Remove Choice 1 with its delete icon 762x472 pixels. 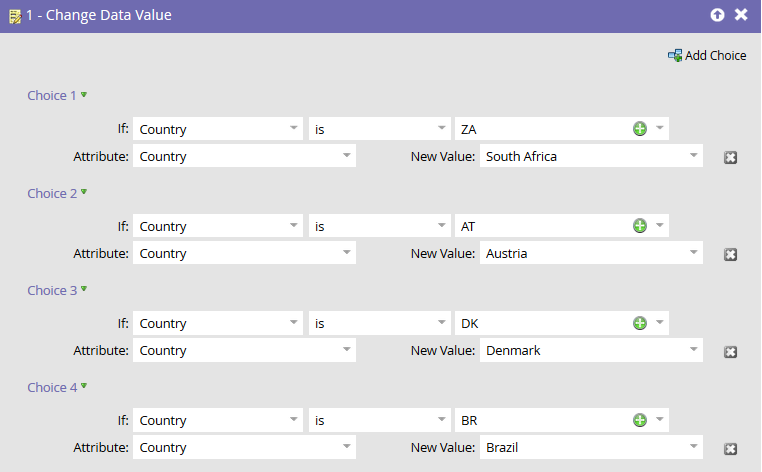730,158
